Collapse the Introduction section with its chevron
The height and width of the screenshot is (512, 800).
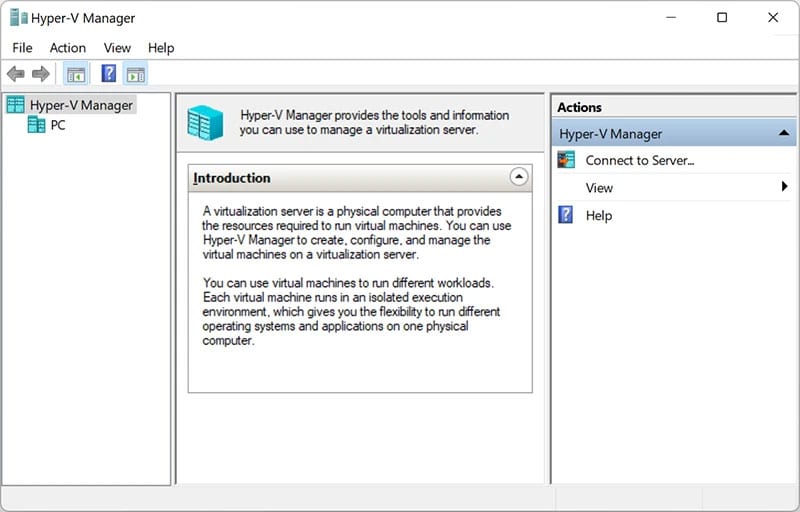[518, 177]
